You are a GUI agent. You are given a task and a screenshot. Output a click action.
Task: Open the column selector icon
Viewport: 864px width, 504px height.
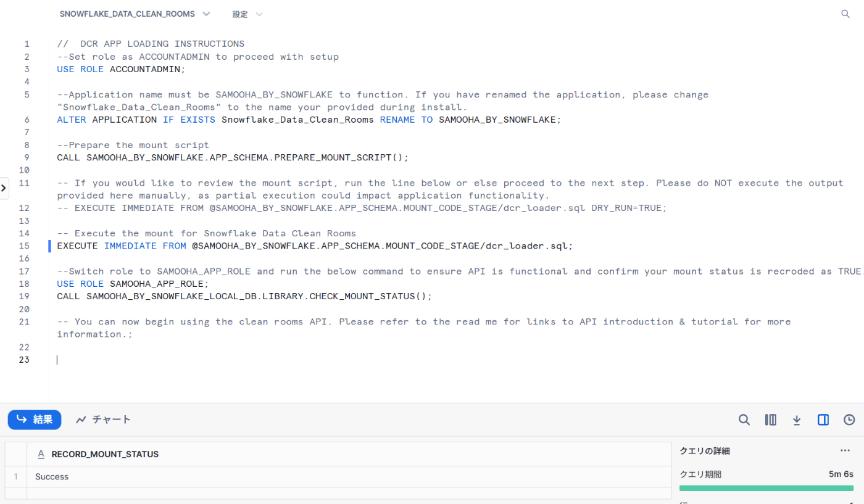(770, 419)
